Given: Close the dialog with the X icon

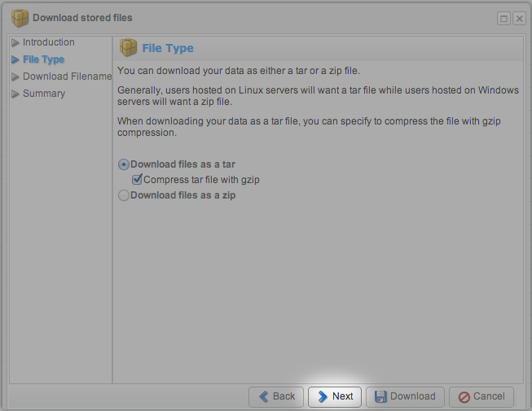Looking at the screenshot, I should 518,18.
